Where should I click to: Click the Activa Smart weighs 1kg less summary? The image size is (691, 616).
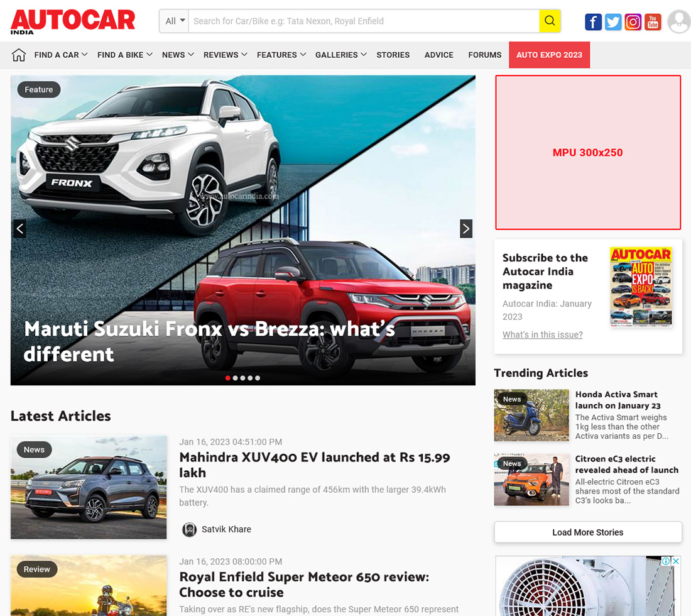tap(621, 426)
